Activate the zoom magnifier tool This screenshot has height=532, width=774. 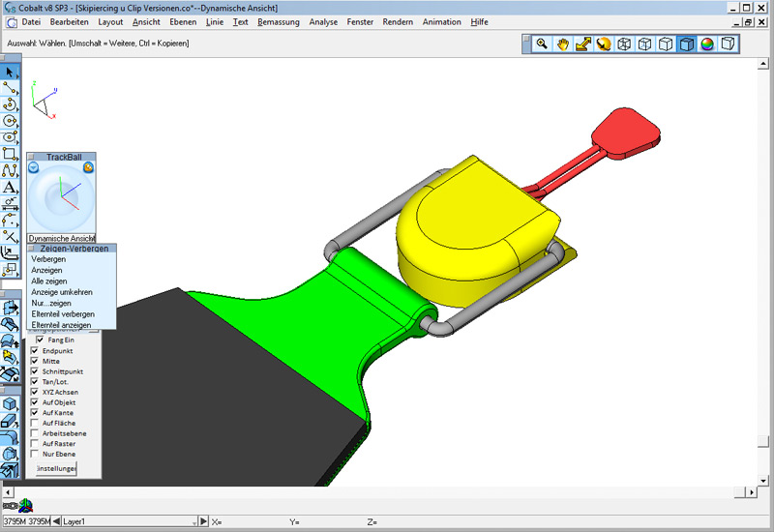point(542,44)
